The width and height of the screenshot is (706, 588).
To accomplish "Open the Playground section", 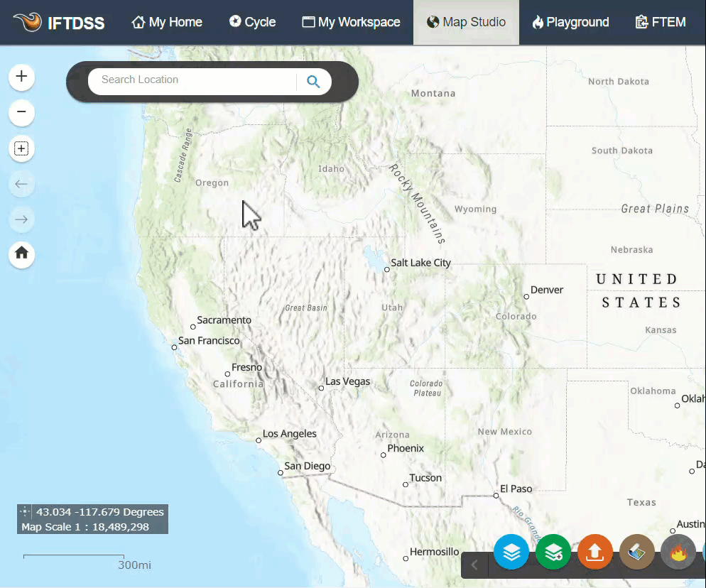I will pos(570,22).
